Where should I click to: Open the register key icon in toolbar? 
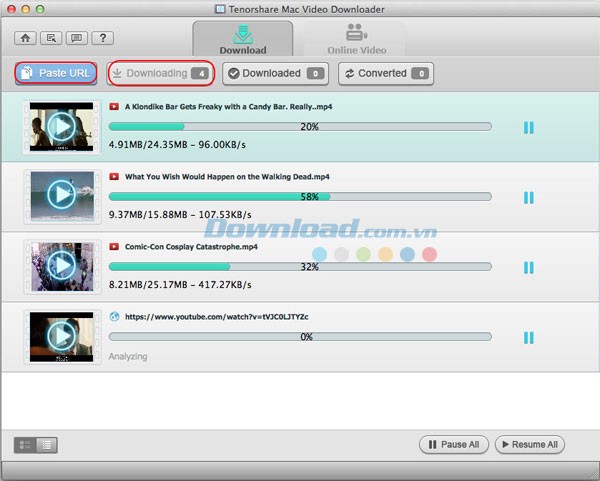[x=51, y=38]
